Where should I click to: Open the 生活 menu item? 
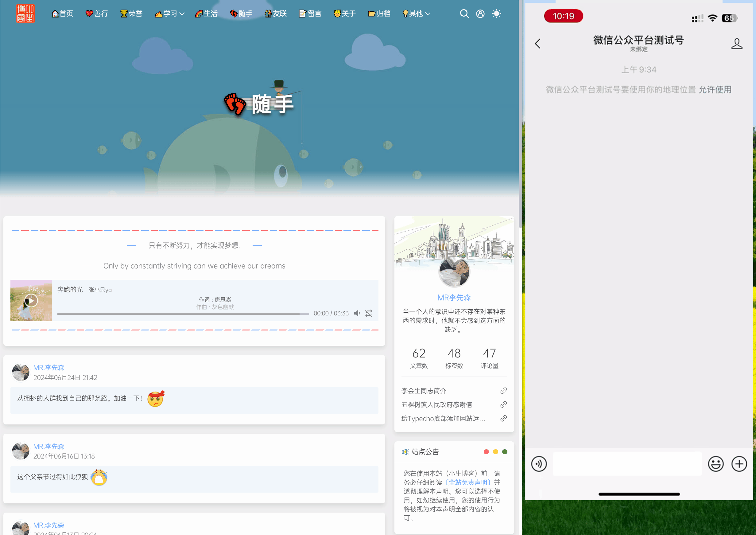pyautogui.click(x=207, y=14)
